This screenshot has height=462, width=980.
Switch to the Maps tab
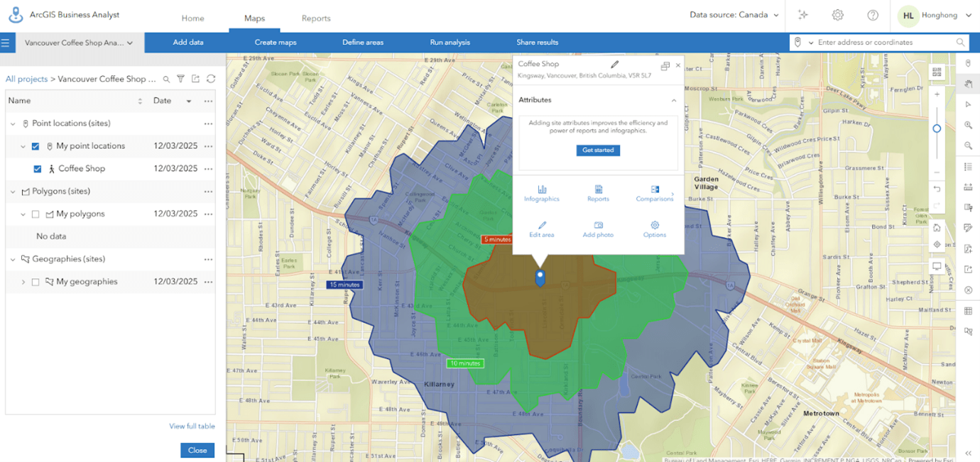click(x=254, y=18)
